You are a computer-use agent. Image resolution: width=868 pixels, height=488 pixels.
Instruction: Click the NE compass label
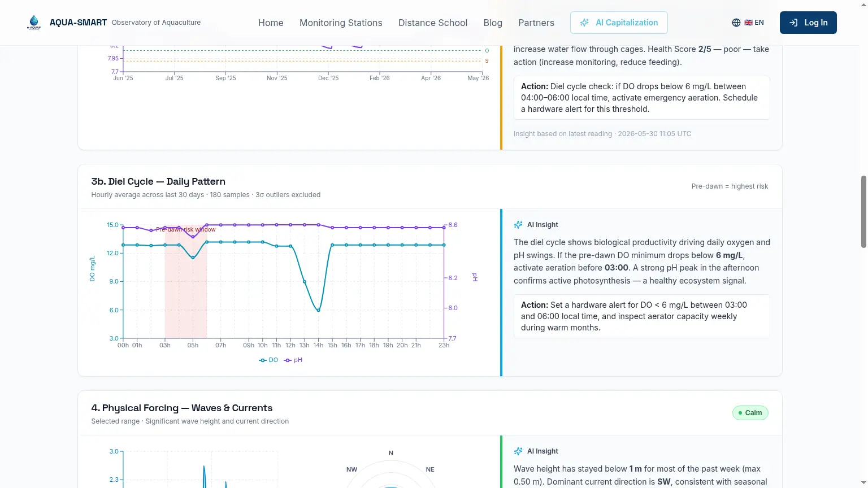[430, 469]
